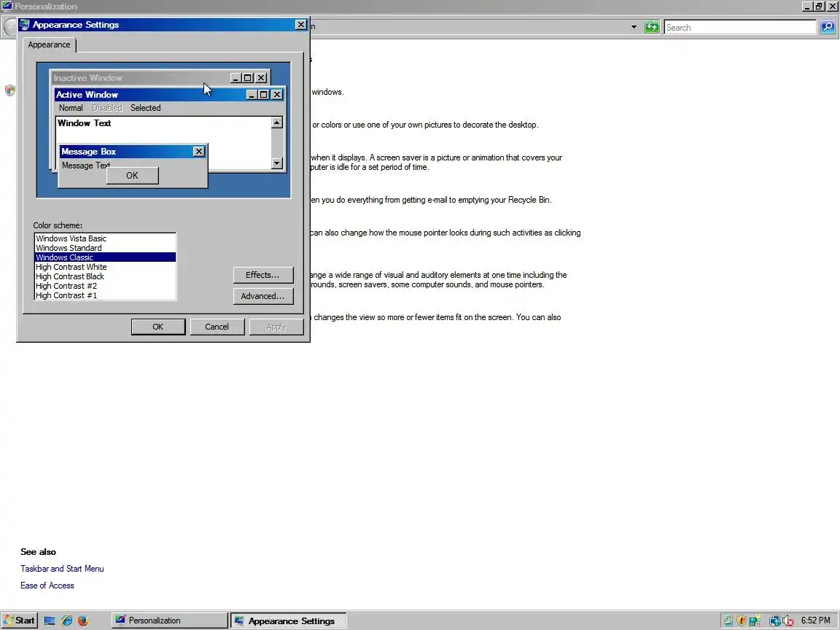Focus the Search box in Personalization
Viewport: 840px width, 630px height.
click(740, 27)
